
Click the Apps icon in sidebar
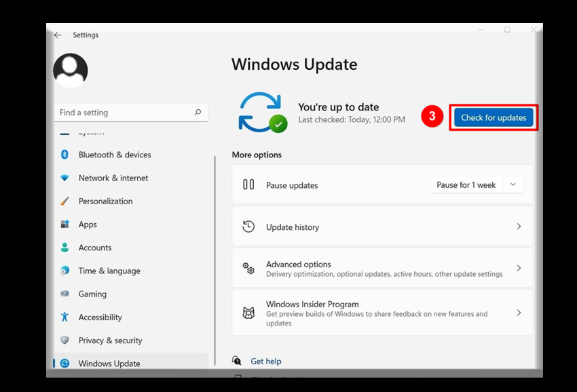(x=65, y=224)
